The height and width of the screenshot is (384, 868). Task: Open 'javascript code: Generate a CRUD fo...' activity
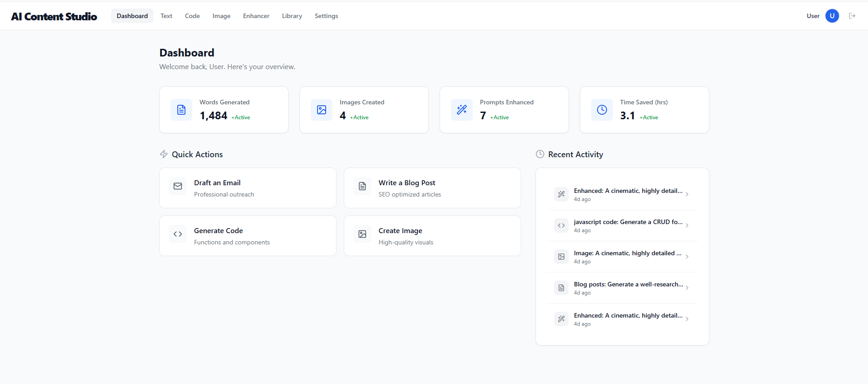[x=622, y=225]
